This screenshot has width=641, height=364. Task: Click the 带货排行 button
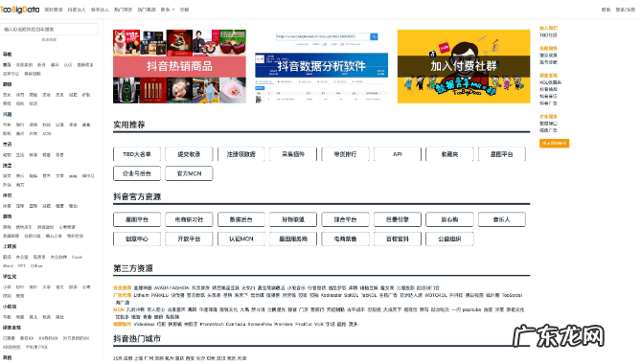[346, 154]
